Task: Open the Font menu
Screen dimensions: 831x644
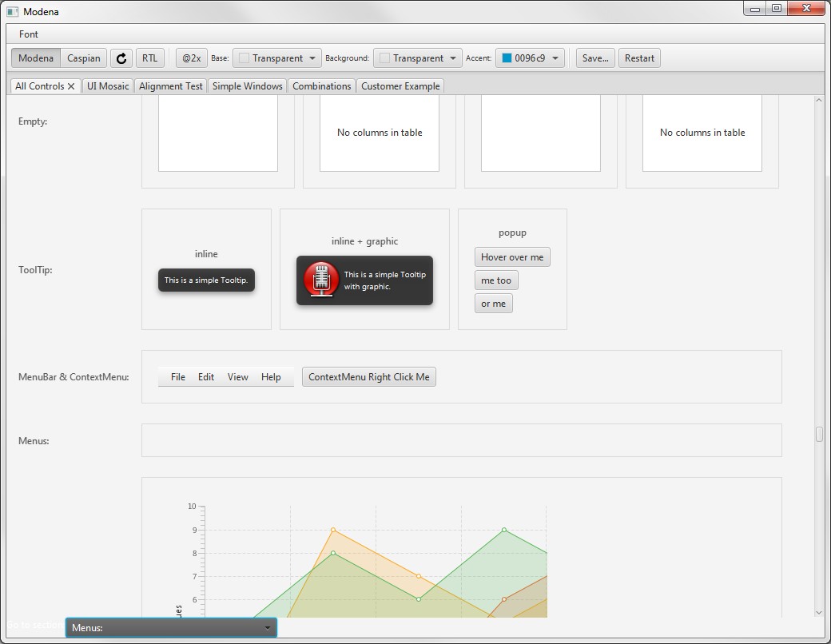Action: click(29, 34)
